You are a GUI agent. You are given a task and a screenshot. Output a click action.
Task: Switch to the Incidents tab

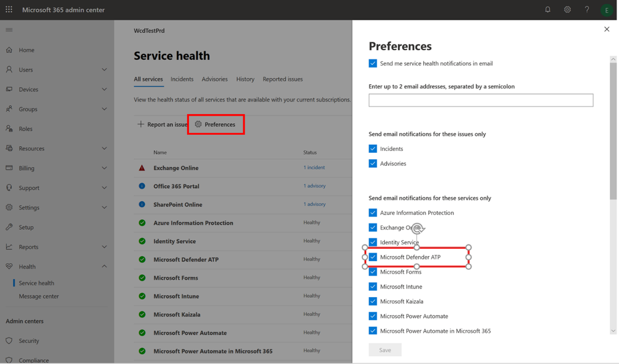click(182, 79)
